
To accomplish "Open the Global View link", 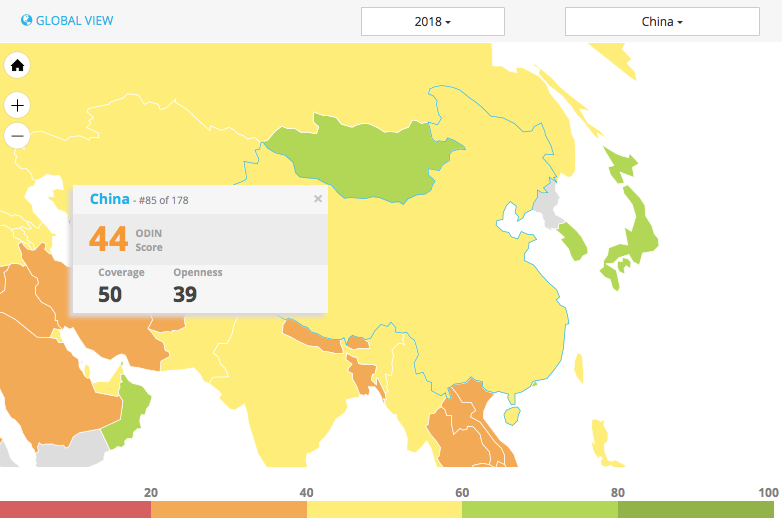I will coord(74,20).
